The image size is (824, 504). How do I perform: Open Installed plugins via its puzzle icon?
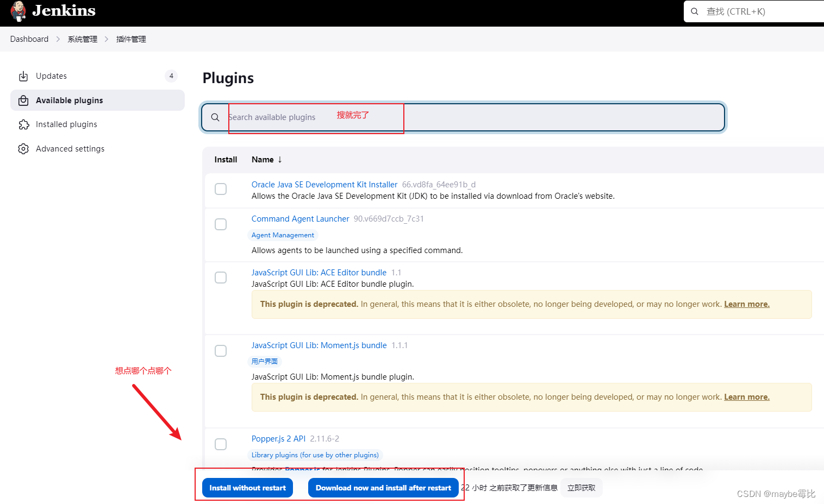[23, 124]
